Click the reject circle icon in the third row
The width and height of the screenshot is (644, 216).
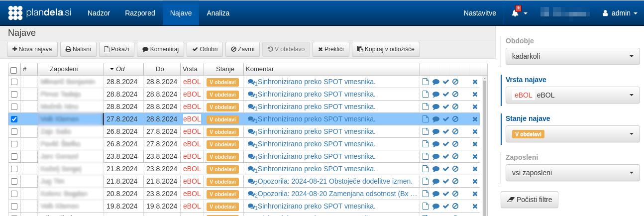[455, 107]
